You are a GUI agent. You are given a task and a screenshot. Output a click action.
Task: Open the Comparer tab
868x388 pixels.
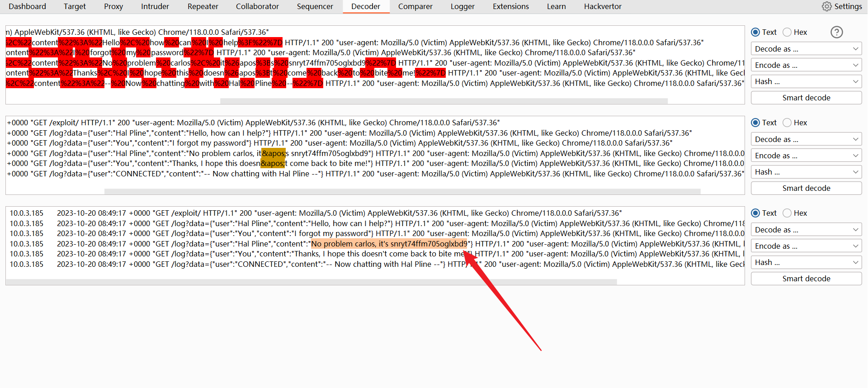[415, 6]
